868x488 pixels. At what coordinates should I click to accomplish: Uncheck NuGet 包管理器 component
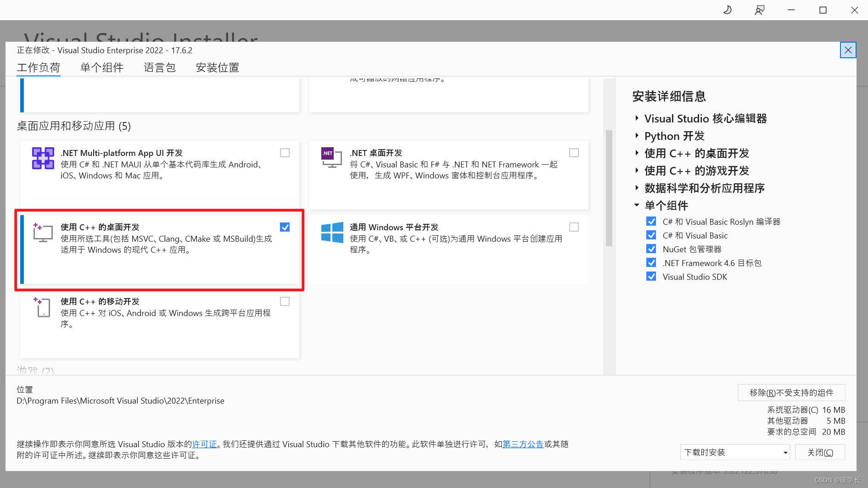[x=651, y=249]
